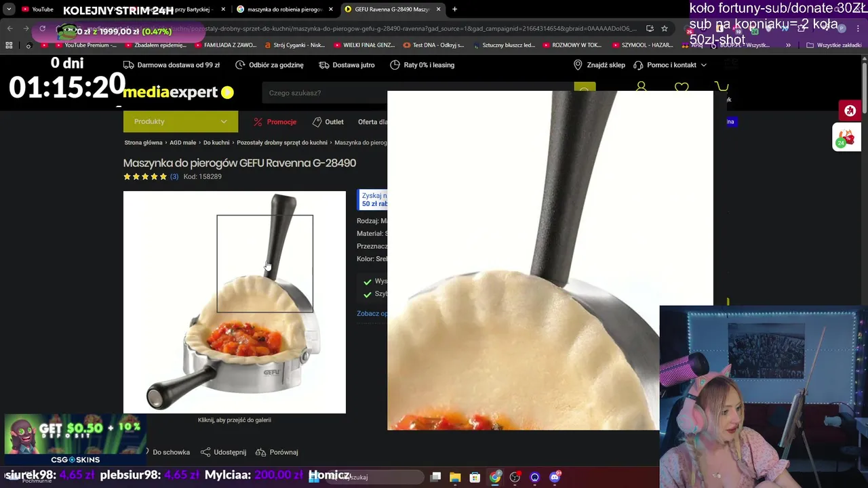
Task: Open the account user icon
Action: [641, 87]
